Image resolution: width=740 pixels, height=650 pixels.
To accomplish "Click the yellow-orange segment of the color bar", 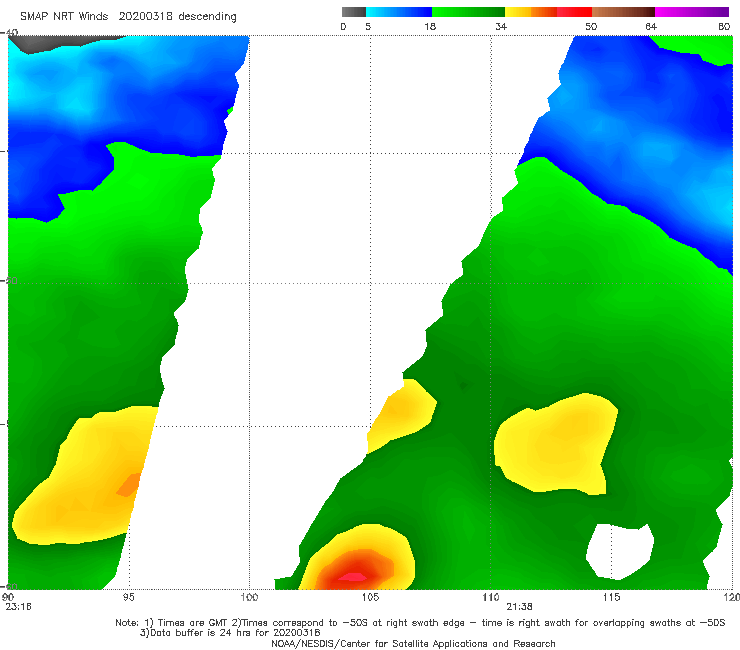I will click(531, 12).
